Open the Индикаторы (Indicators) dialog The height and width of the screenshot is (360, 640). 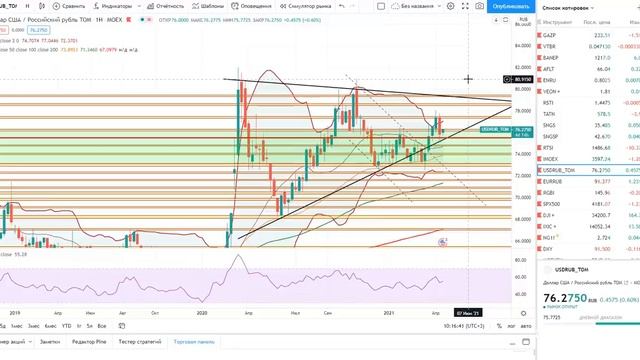[112, 6]
